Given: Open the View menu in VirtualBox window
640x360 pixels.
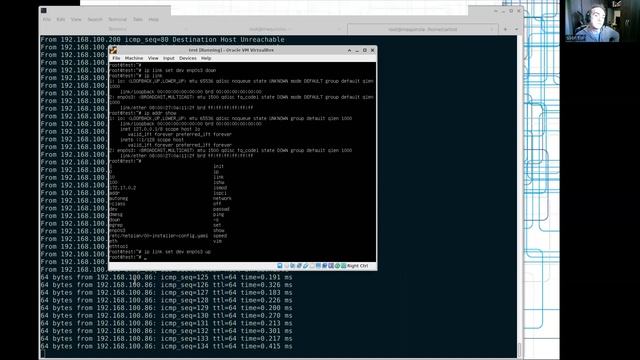Looking at the screenshot, I should click(x=153, y=58).
